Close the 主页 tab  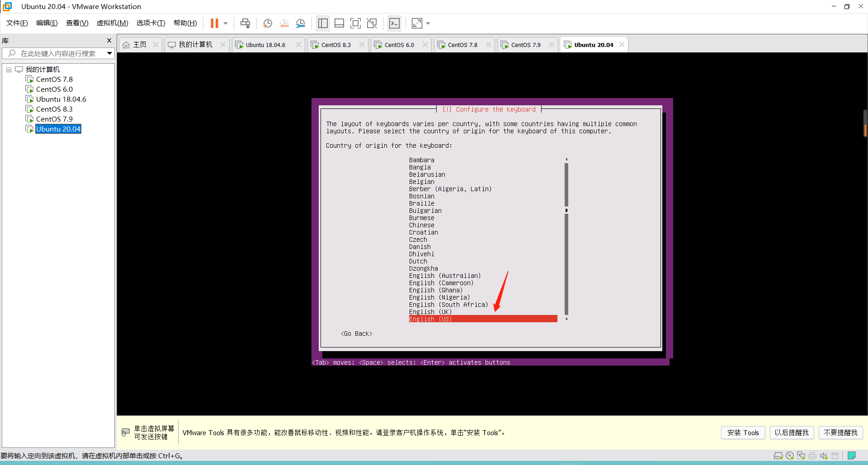(156, 45)
